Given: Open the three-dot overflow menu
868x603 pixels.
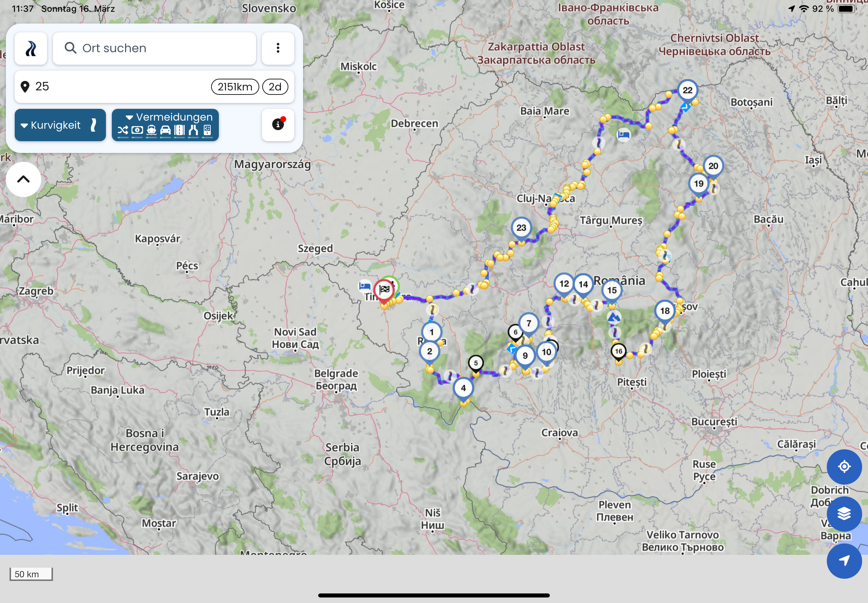Looking at the screenshot, I should click(278, 48).
